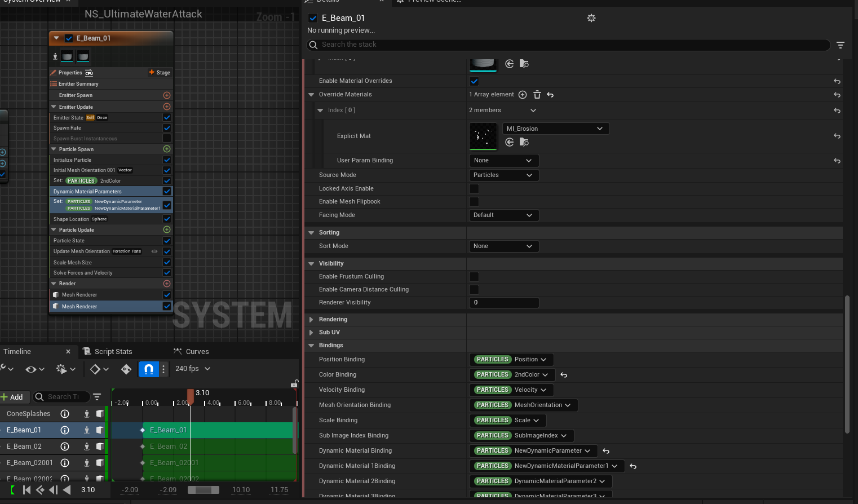Open filter options for stack search

click(x=840, y=45)
